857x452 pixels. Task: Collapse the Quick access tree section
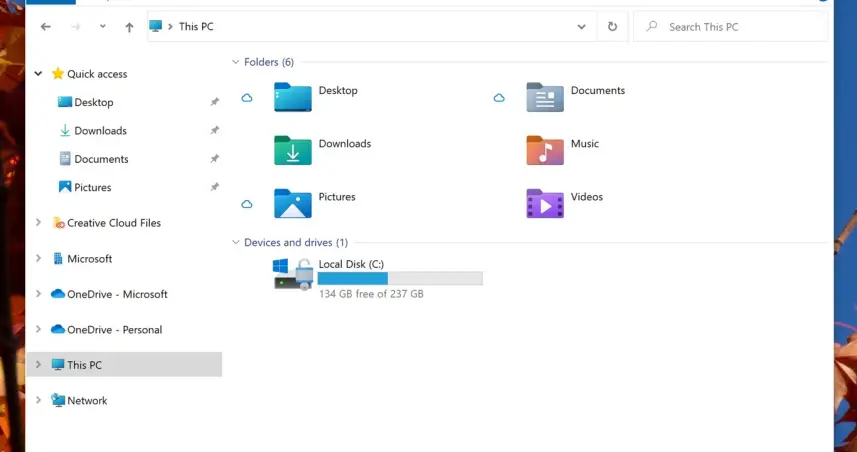[38, 73]
